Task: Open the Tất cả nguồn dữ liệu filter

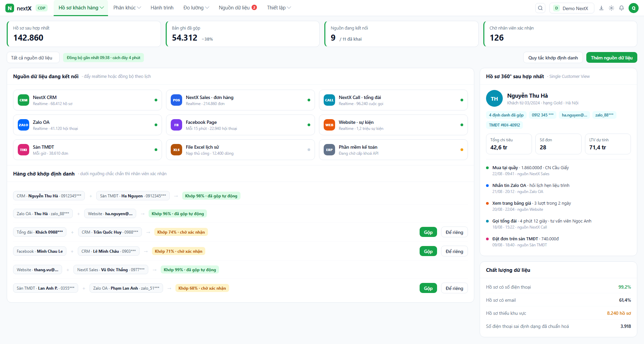Action: coord(33,58)
